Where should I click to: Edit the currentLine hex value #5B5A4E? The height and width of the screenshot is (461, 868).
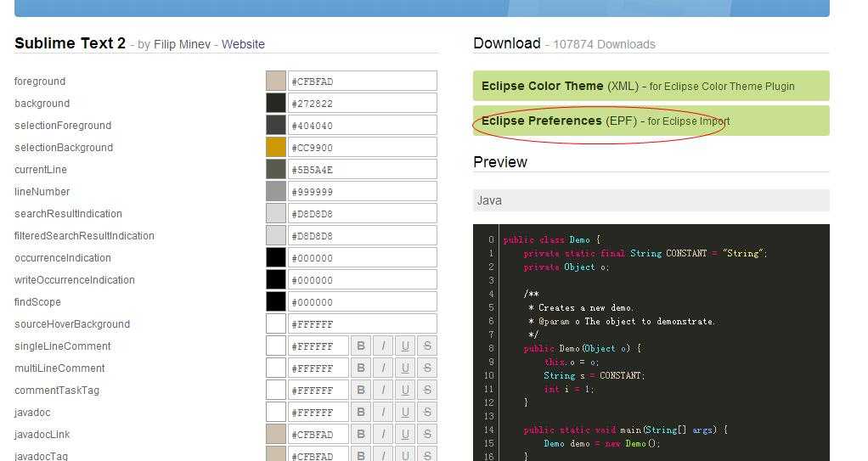click(x=363, y=169)
